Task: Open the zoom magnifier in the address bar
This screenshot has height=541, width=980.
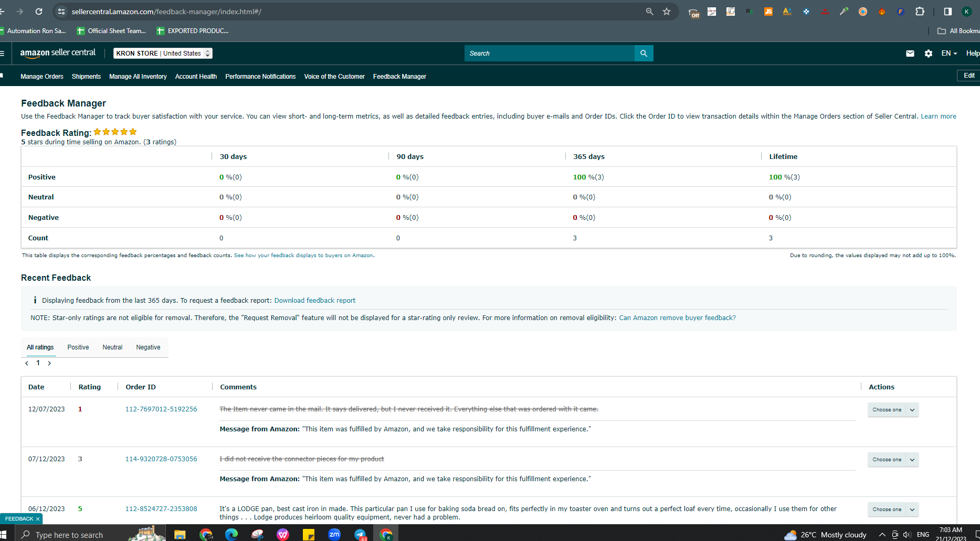Action: pos(650,12)
